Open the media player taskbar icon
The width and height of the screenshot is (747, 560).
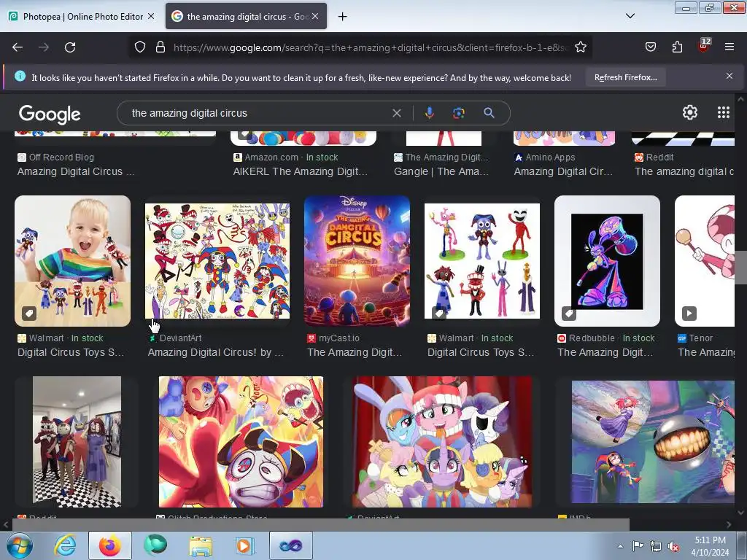[245, 545]
